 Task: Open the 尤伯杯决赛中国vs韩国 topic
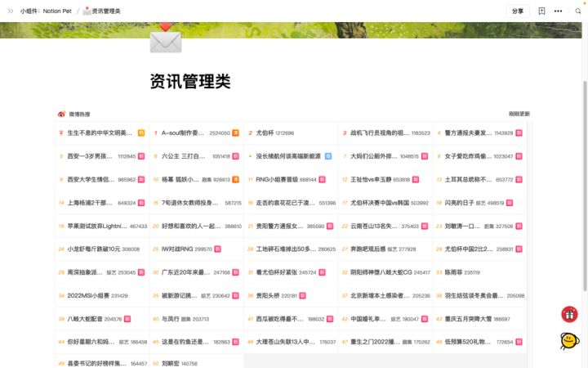[x=380, y=203]
